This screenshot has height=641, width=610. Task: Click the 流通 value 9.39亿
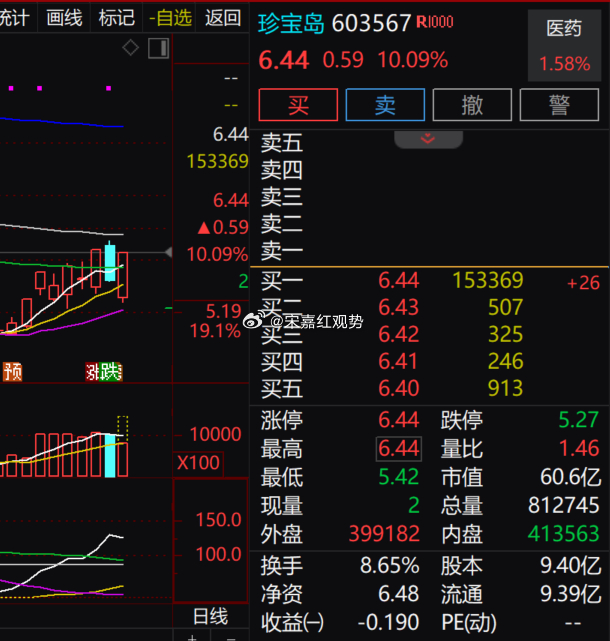coord(571,594)
